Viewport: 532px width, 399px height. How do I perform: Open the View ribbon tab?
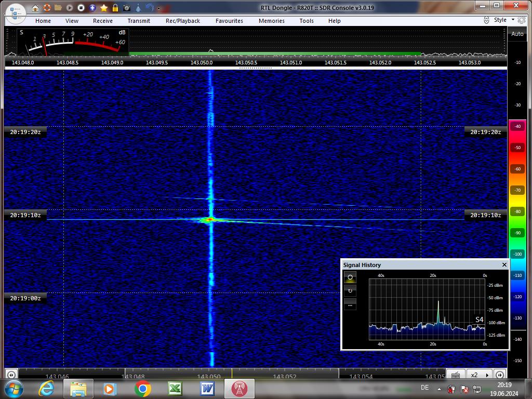72,21
